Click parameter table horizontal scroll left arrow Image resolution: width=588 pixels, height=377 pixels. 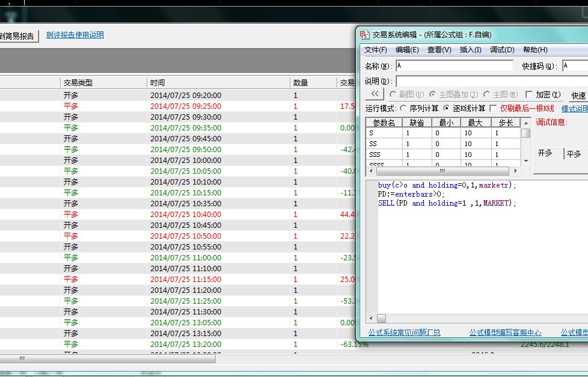(371, 171)
